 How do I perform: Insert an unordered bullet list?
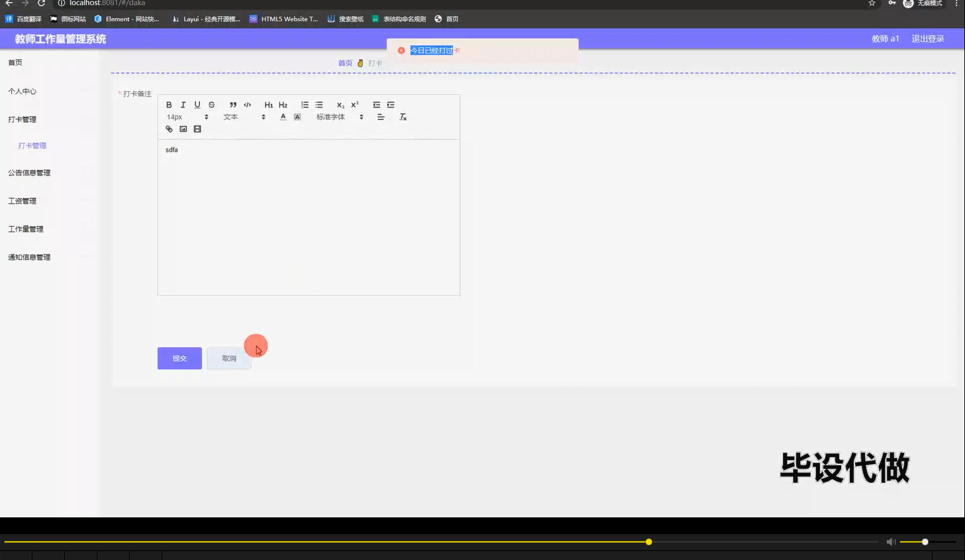coord(319,105)
